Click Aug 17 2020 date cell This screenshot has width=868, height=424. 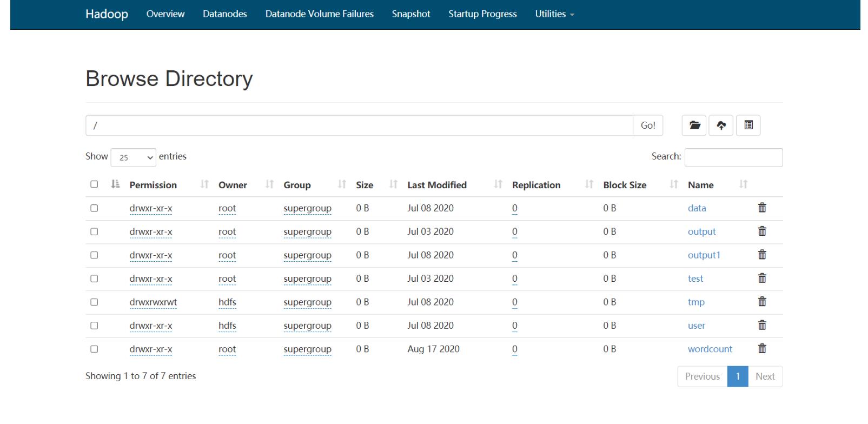click(433, 349)
